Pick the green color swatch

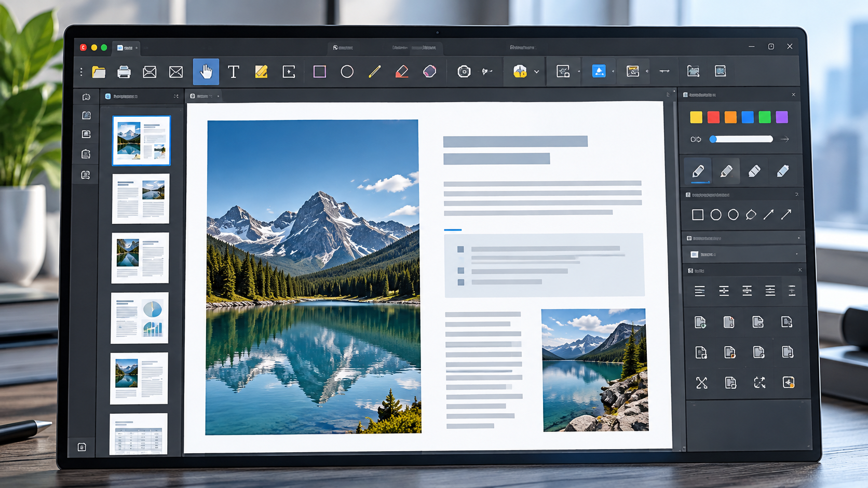point(765,117)
